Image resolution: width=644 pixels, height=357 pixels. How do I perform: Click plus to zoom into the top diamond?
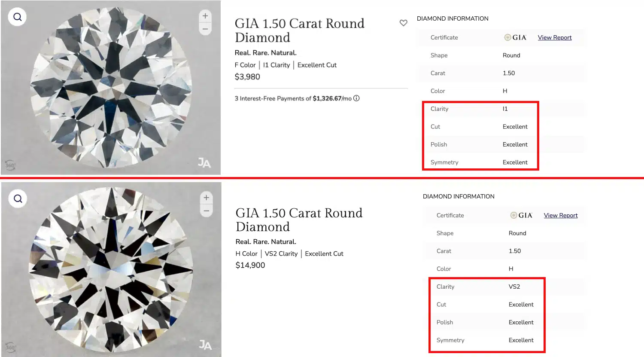click(x=205, y=15)
